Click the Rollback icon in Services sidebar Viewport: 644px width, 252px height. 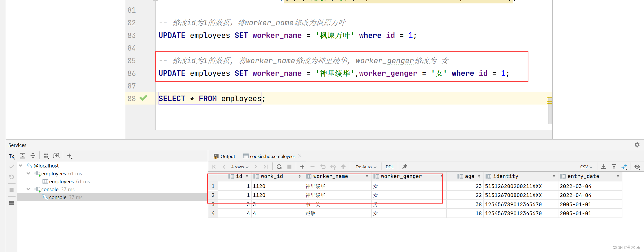12,177
